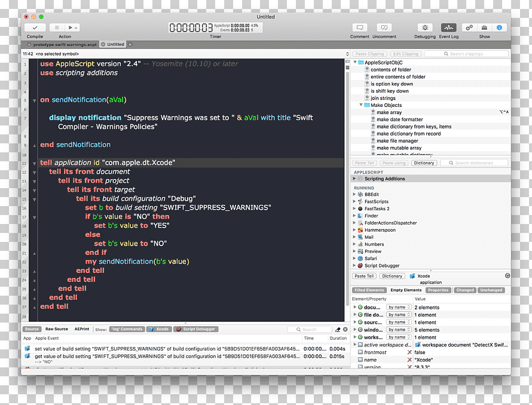Toggle the Event Log icon

(448, 27)
